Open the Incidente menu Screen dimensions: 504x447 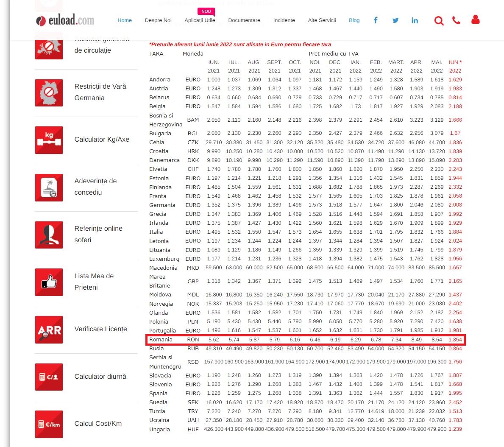[x=284, y=20]
